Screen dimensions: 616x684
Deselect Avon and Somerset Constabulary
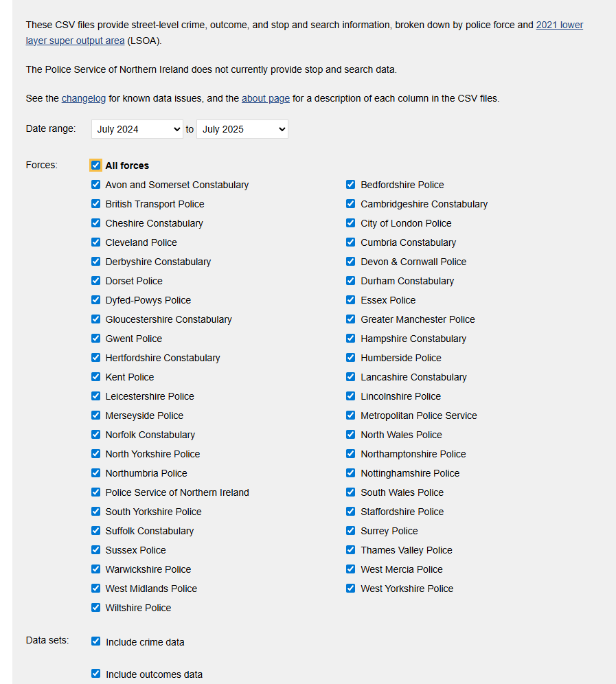[95, 185]
